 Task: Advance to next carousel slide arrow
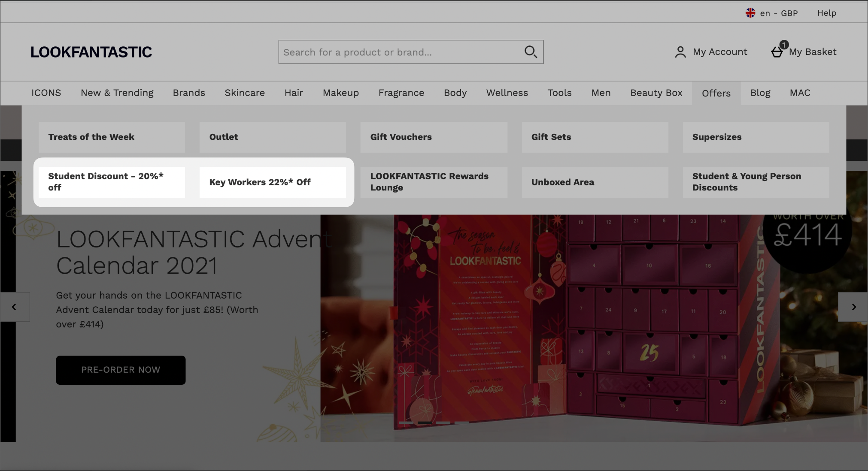pyautogui.click(x=853, y=307)
